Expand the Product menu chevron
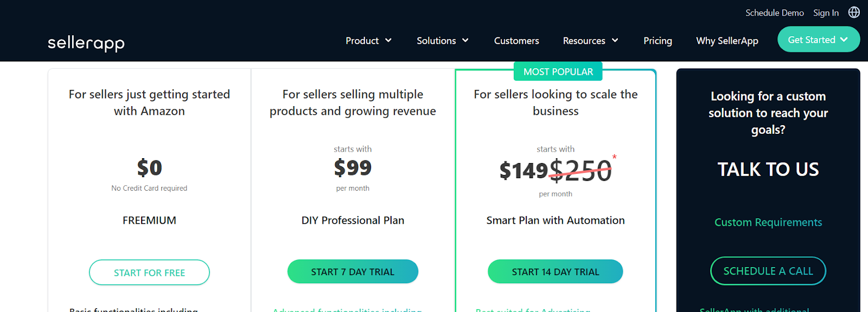The image size is (868, 312). (x=388, y=41)
